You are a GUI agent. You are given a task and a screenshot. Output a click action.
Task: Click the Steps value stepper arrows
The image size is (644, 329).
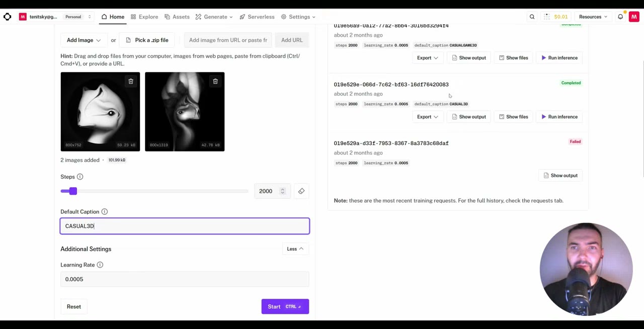(x=282, y=191)
